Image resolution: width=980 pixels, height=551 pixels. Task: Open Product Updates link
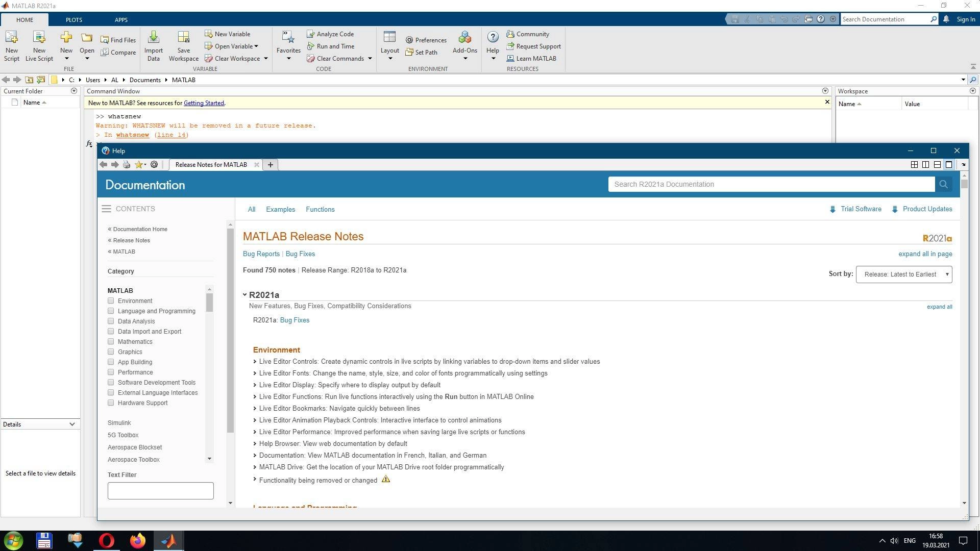coord(927,209)
